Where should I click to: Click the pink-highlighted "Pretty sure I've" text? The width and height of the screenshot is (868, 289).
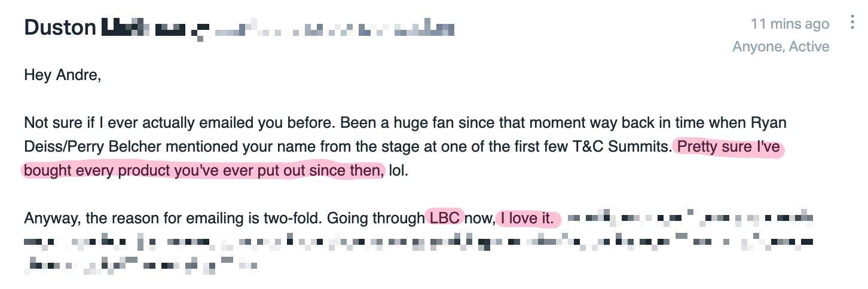click(x=728, y=147)
